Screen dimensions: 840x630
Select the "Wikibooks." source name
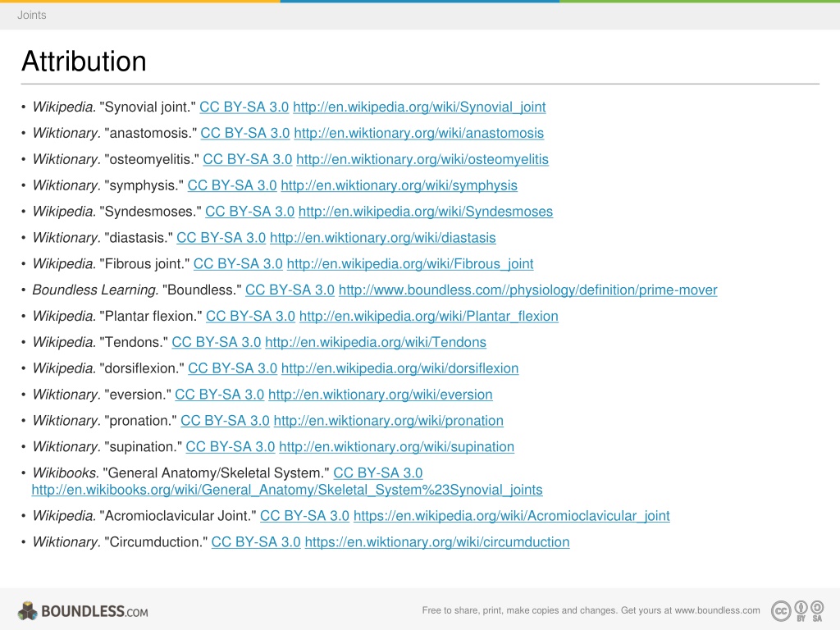pyautogui.click(x=66, y=473)
